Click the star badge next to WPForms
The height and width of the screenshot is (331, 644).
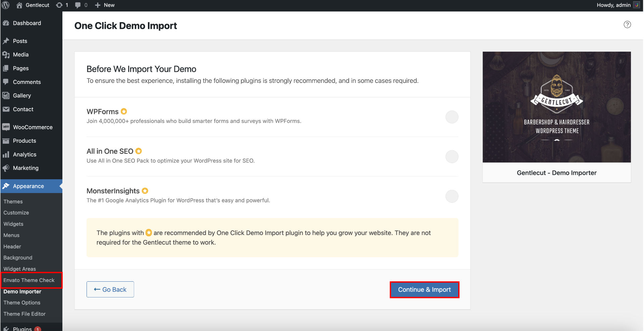pyautogui.click(x=124, y=111)
